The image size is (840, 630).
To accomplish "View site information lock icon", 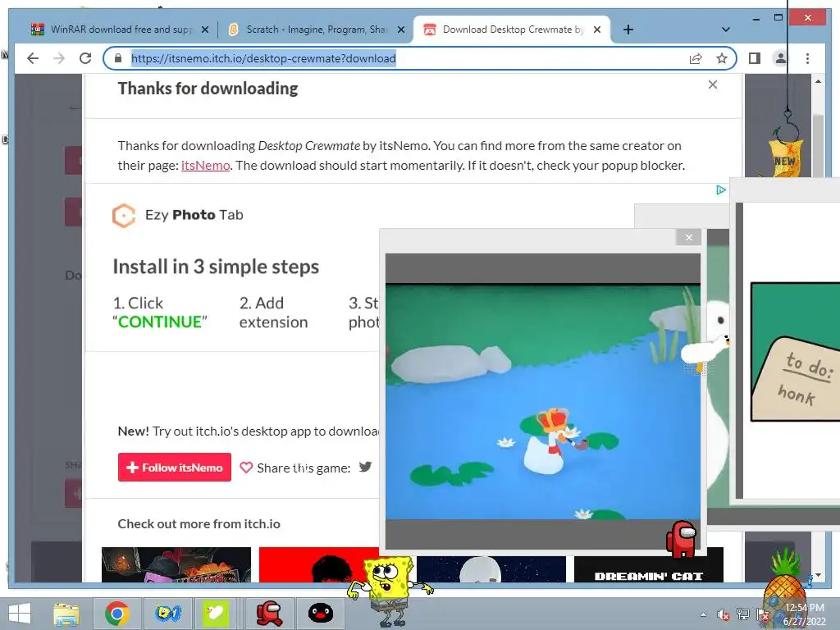I will click(118, 58).
